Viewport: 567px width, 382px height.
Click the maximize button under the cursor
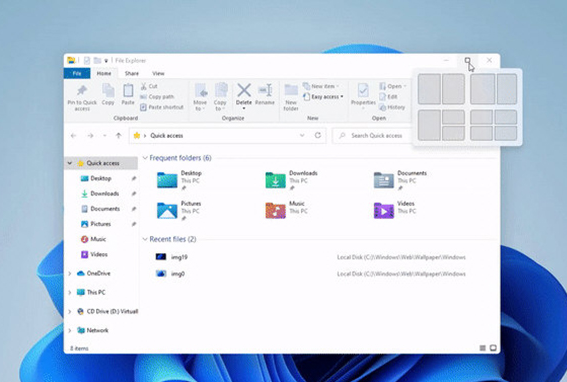coord(468,60)
